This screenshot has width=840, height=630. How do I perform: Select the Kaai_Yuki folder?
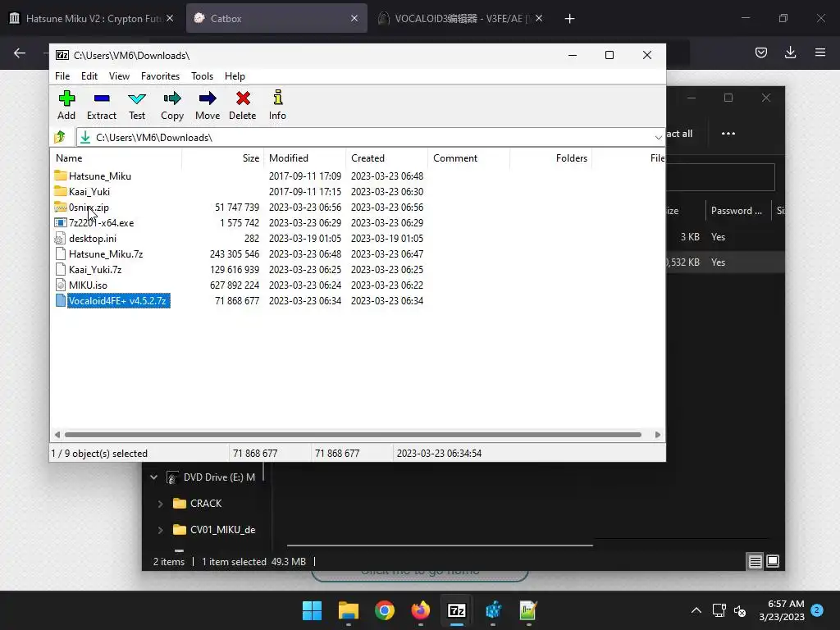click(x=89, y=192)
